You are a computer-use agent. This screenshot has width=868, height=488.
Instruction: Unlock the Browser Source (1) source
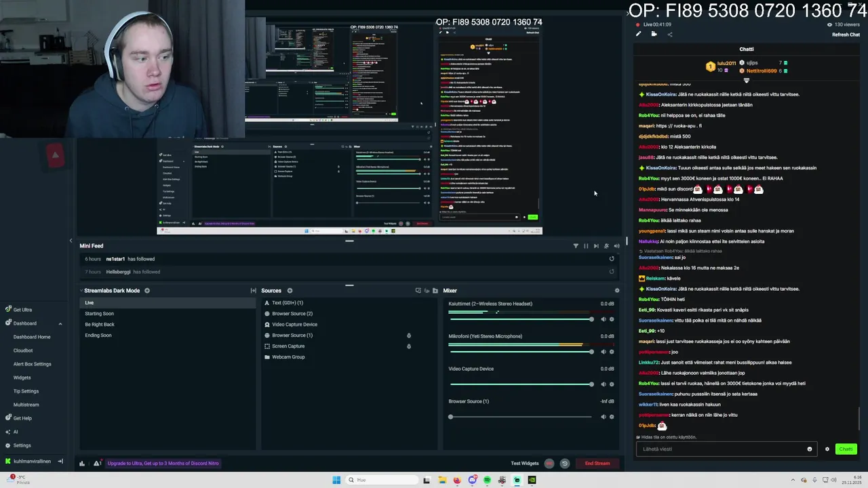click(x=408, y=335)
